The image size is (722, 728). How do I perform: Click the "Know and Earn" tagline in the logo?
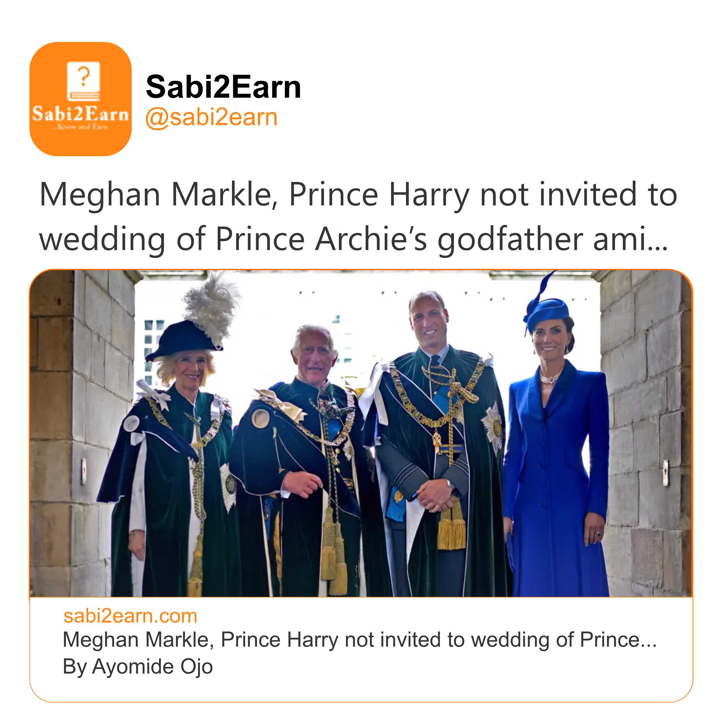[x=80, y=127]
